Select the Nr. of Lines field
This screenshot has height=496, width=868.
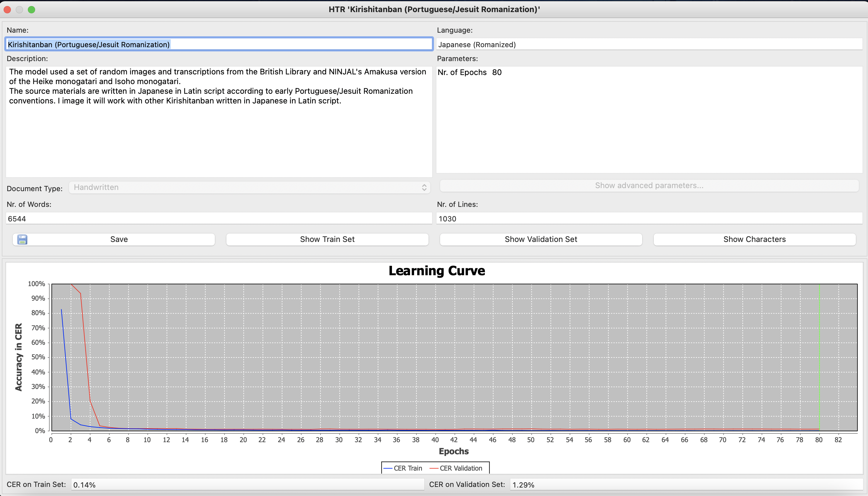coord(649,219)
